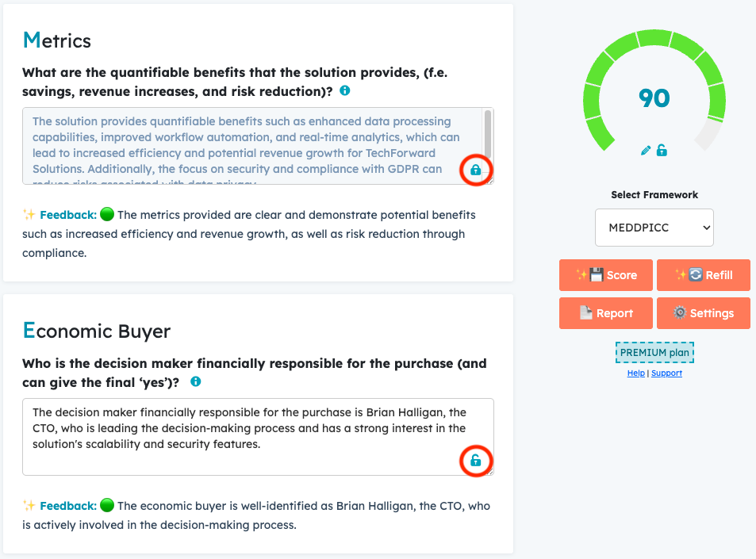Click inside the Economic Buyer answer text box
Viewport: 756px width, 559px height.
click(x=238, y=436)
